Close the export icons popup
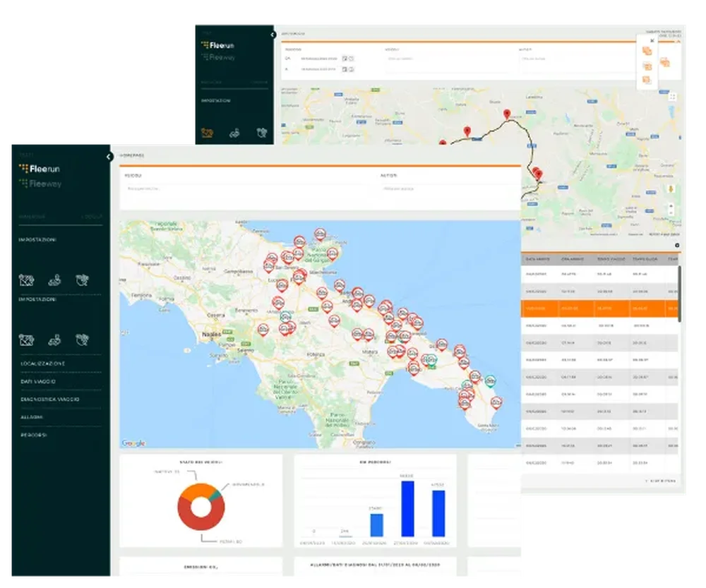The height and width of the screenshot is (588, 706). tap(652, 40)
